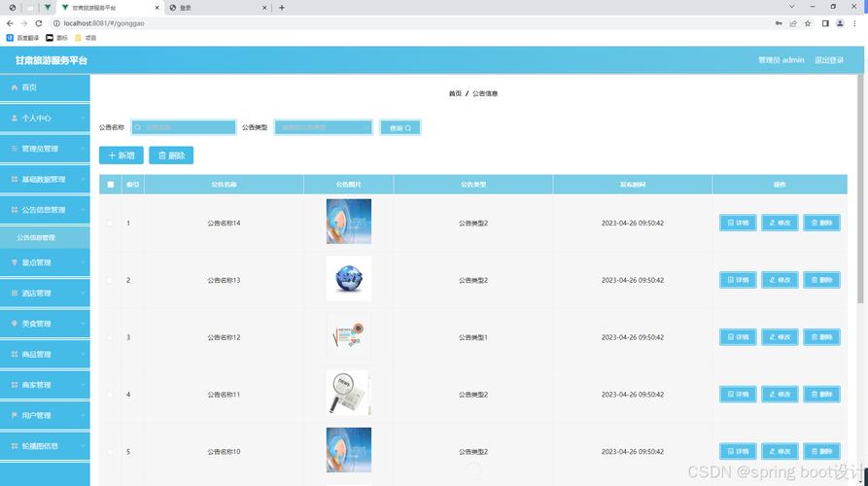The image size is (868, 486).
Task: Check the checkbox for row 公告名称13
Action: pyautogui.click(x=110, y=280)
